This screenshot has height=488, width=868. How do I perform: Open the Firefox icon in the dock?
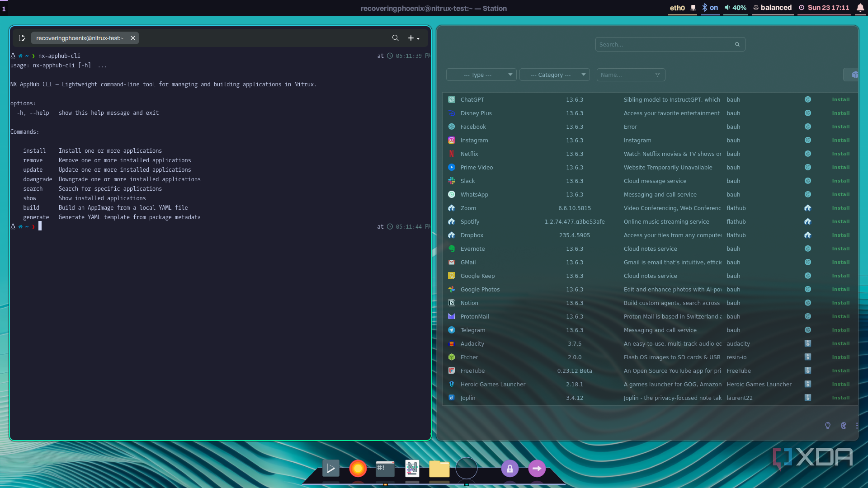click(358, 469)
